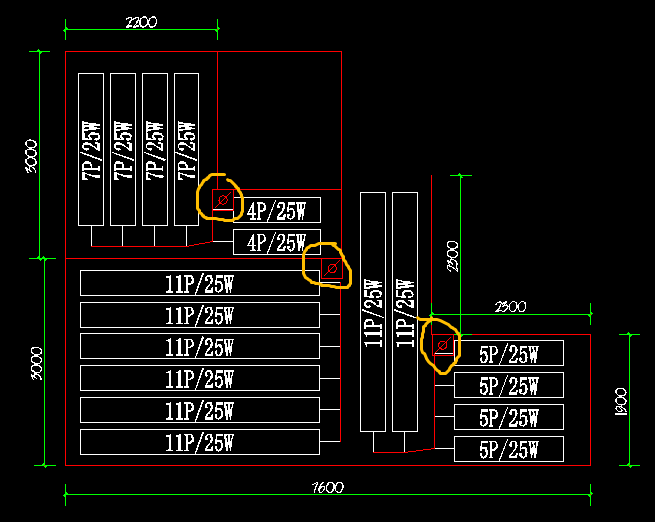The image size is (655, 522).
Task: Select the bottom overall width dimension text
Action: point(328,487)
